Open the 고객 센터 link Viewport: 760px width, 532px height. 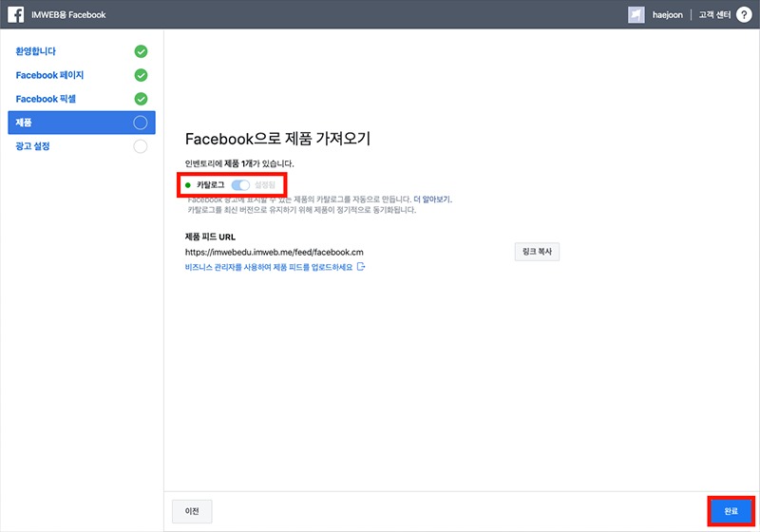[x=714, y=14]
